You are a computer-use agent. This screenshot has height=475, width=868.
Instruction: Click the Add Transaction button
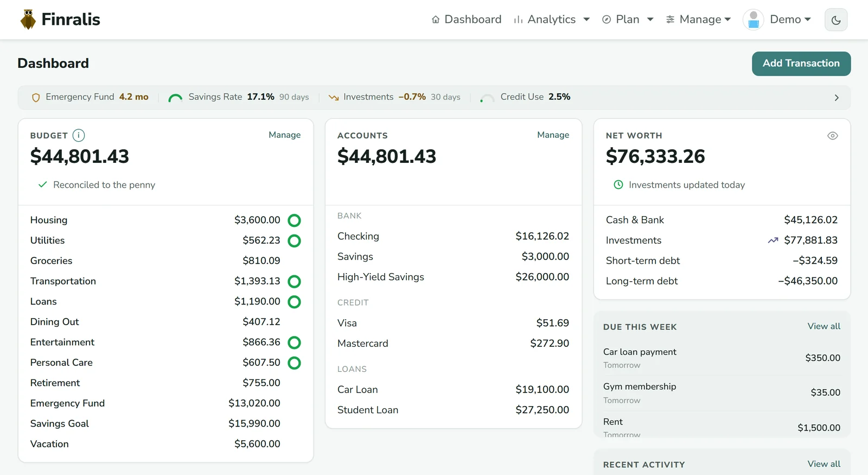801,64
